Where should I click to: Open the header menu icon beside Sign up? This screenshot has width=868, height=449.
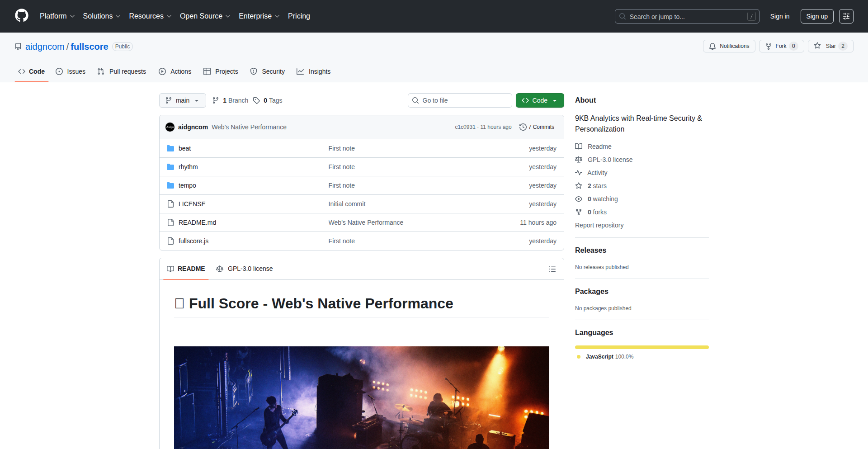click(846, 16)
